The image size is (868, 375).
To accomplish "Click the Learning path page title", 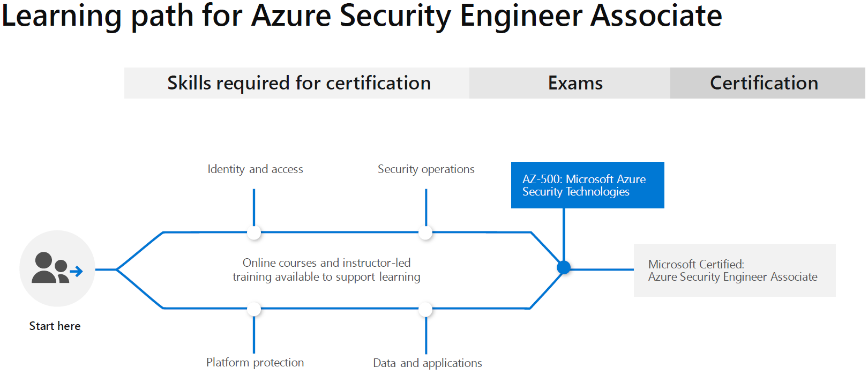I will click(362, 16).
